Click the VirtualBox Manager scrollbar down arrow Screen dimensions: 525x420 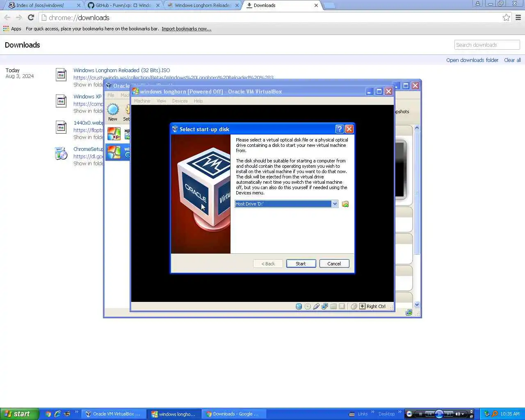pyautogui.click(x=417, y=305)
